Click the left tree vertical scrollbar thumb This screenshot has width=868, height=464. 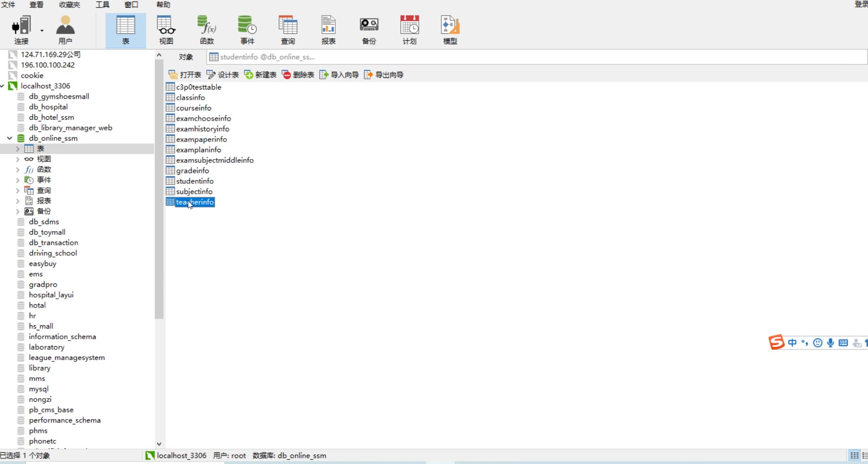coord(159,189)
